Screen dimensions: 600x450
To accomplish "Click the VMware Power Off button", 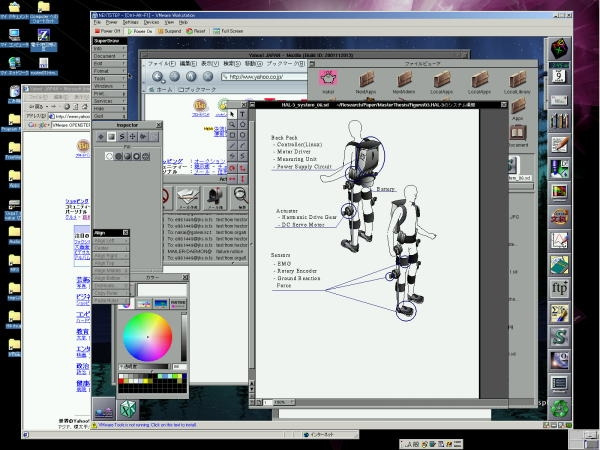I will (x=108, y=31).
